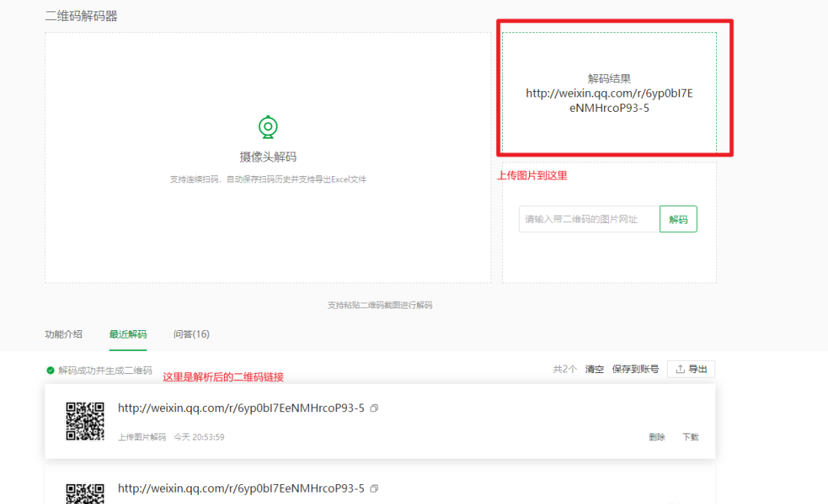Copy the first decoded URL via copy icon
This screenshot has width=828, height=504.
[x=374, y=409]
